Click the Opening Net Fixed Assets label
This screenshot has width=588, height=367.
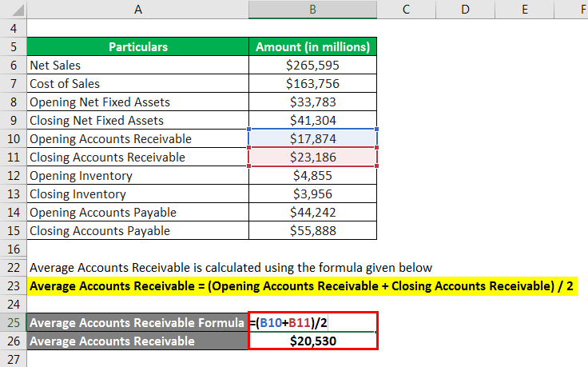click(x=100, y=102)
